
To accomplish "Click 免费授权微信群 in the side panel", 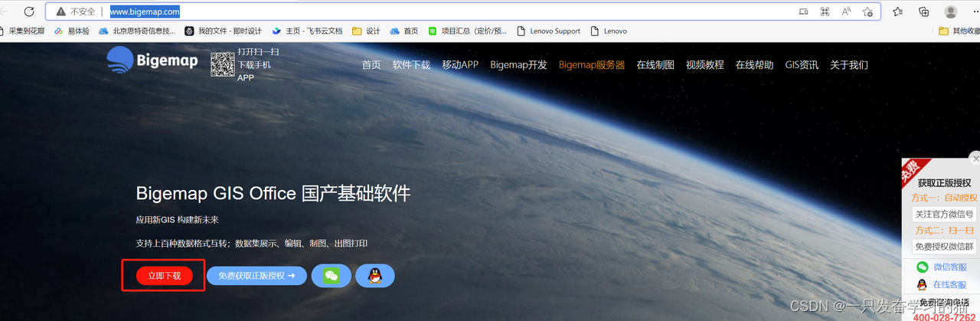I will 944,247.
